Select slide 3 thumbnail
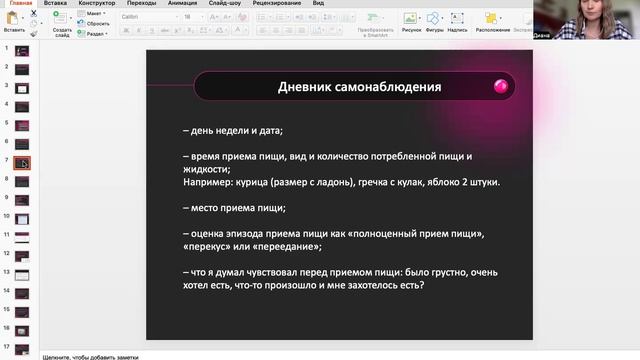The image size is (640, 360). tap(22, 88)
